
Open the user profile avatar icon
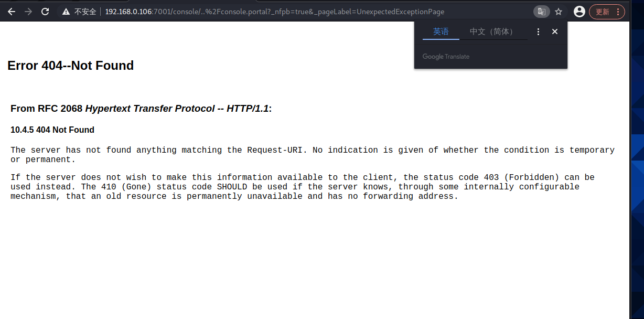point(579,12)
